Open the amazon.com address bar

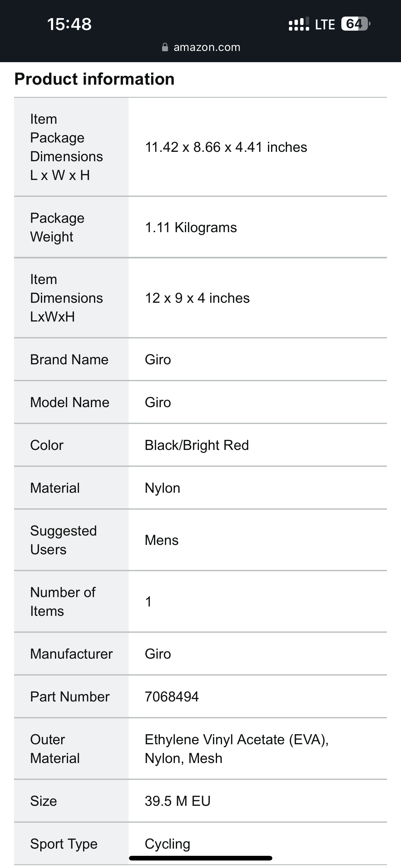[201, 47]
